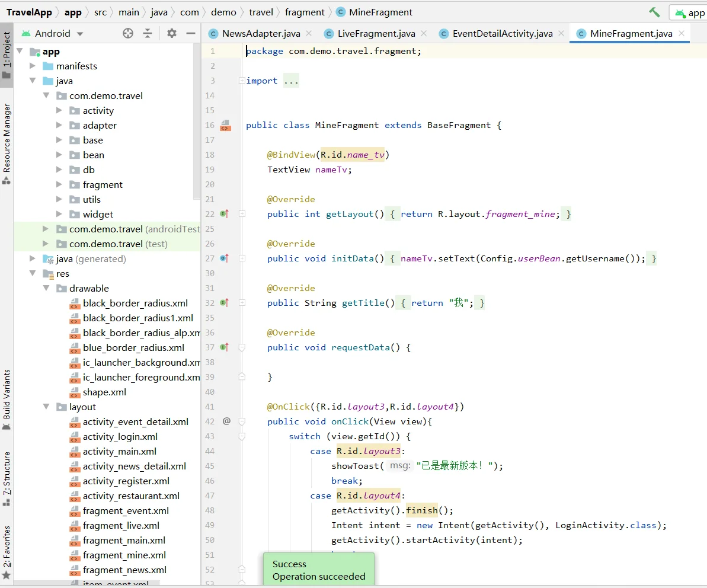
Task: Close the MineFragment.java tab
Action: [682, 33]
